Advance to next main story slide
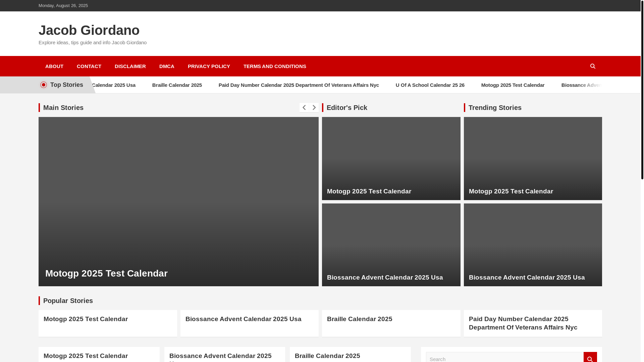644x362 pixels. [x=314, y=108]
